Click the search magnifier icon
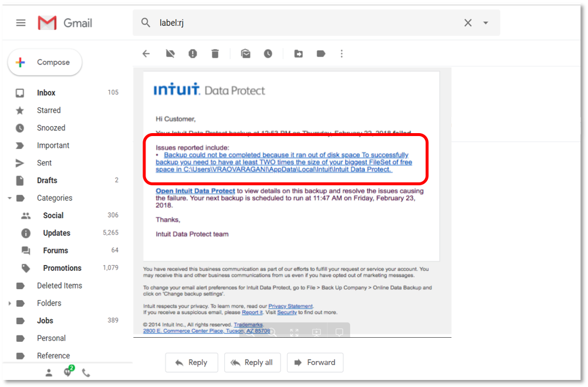This screenshot has width=588, height=387. click(x=146, y=23)
